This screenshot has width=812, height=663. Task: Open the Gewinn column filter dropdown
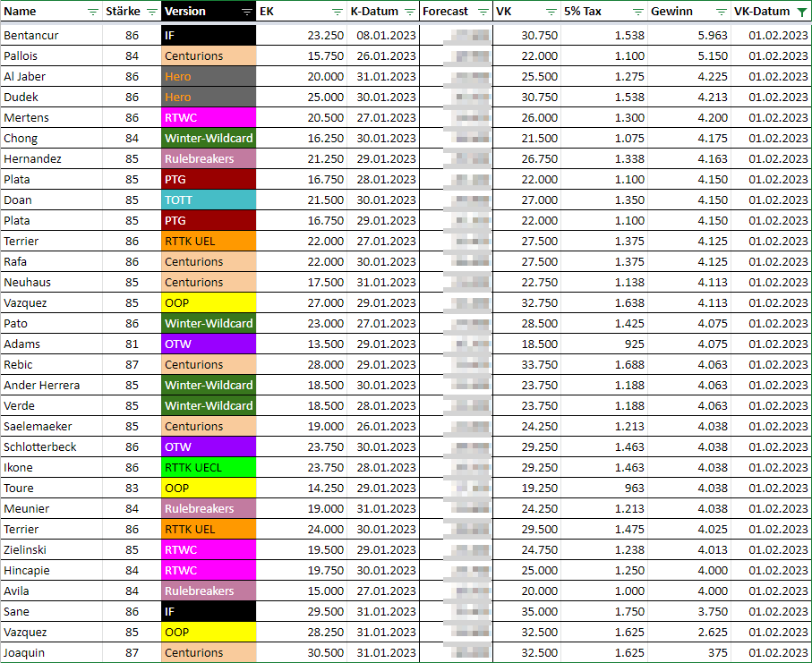click(721, 12)
